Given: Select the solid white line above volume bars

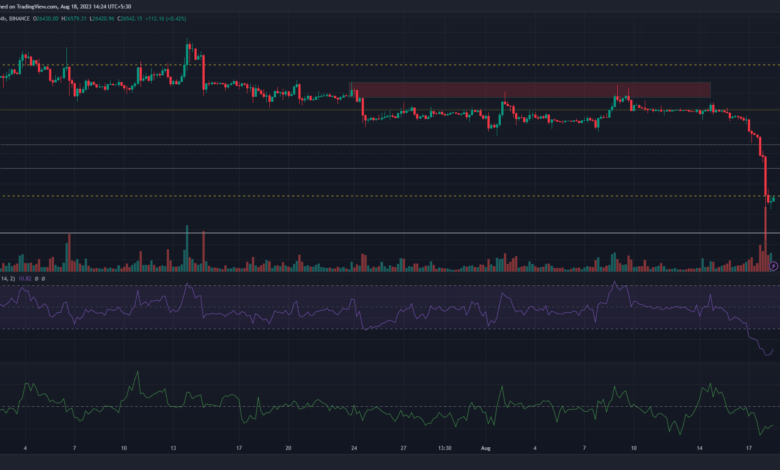Looking at the screenshot, I should pyautogui.click(x=400, y=233).
